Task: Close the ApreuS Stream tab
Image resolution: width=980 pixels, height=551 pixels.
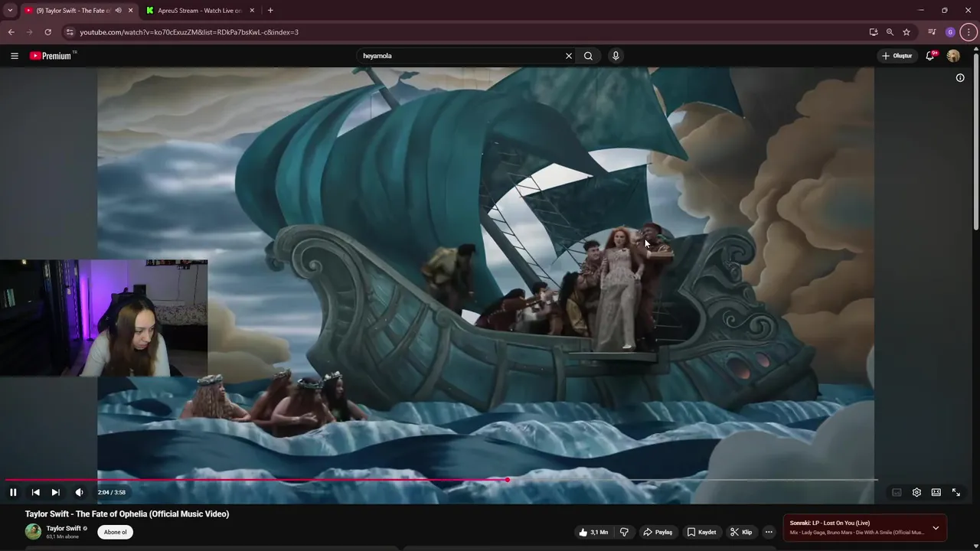Action: point(252,11)
